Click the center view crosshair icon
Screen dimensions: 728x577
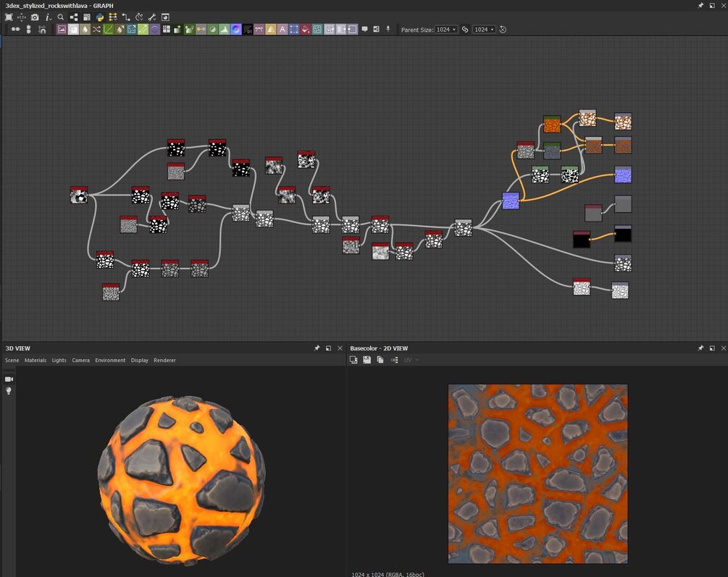click(x=21, y=17)
